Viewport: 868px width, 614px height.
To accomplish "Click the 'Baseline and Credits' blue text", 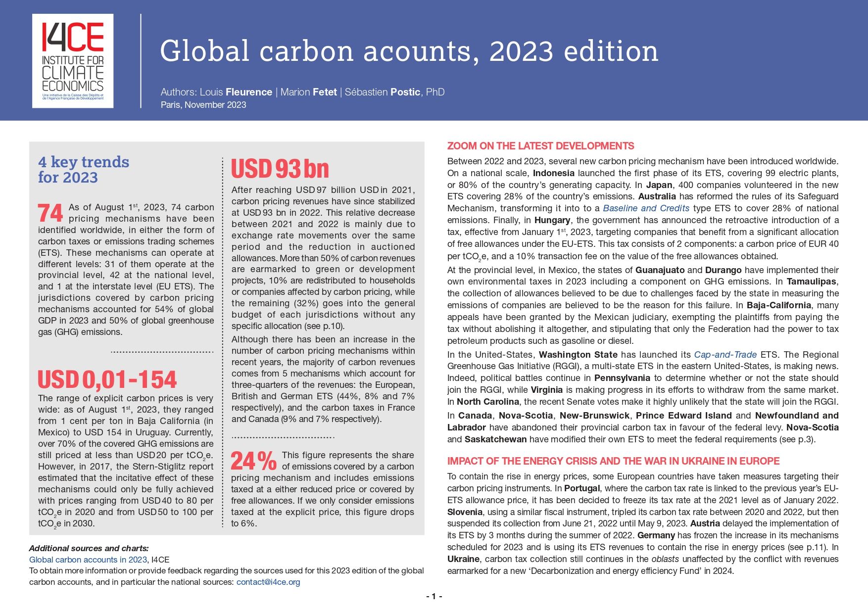I will (x=646, y=208).
